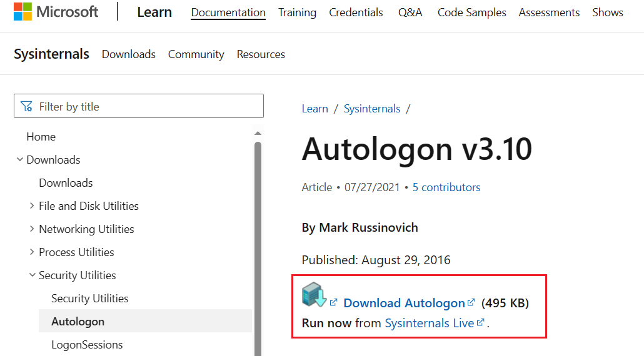
Task: Collapse the Downloads tree section
Action: pos(20,159)
